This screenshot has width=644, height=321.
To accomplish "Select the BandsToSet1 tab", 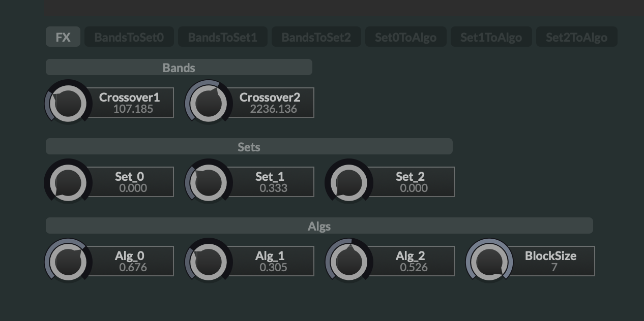I will [223, 37].
